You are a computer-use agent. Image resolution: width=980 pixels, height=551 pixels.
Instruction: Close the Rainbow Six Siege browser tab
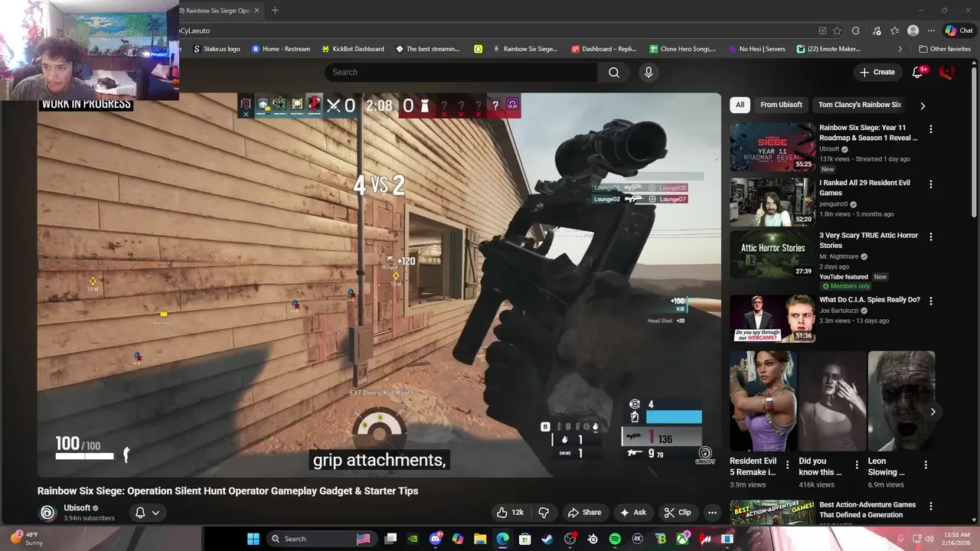coord(256,11)
